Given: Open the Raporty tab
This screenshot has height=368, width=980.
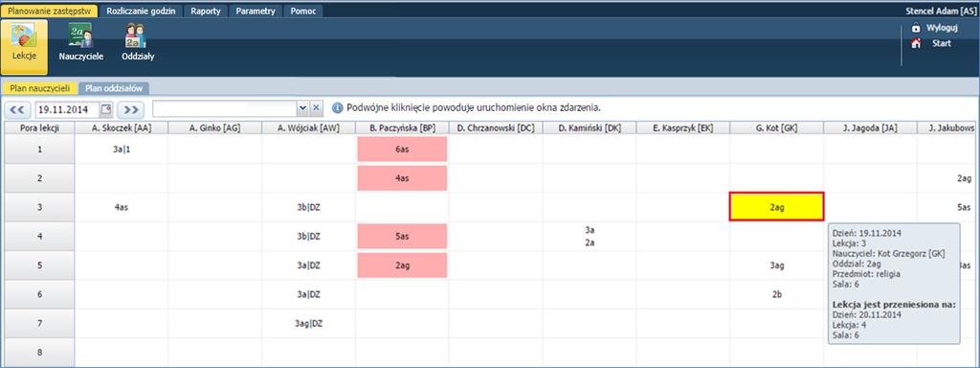Looking at the screenshot, I should point(206,11).
